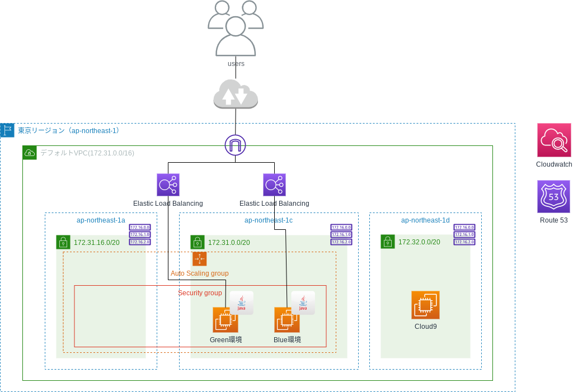
Task: Click the Cloudwatch service icon
Action: 553,140
